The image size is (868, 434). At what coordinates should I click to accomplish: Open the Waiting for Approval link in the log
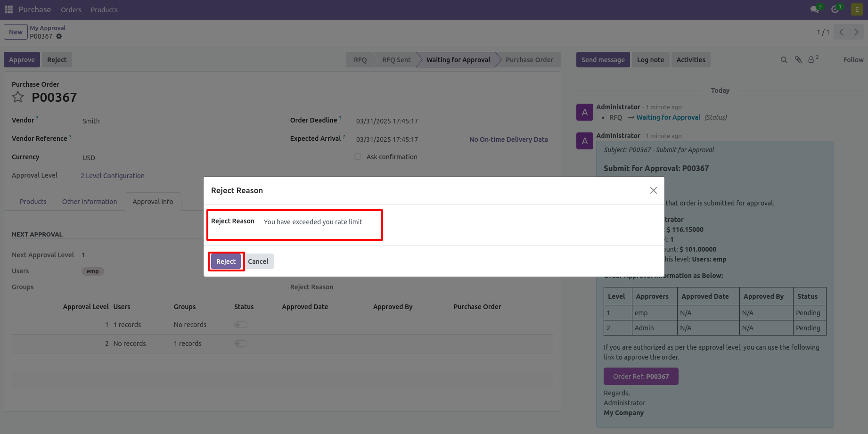click(668, 117)
